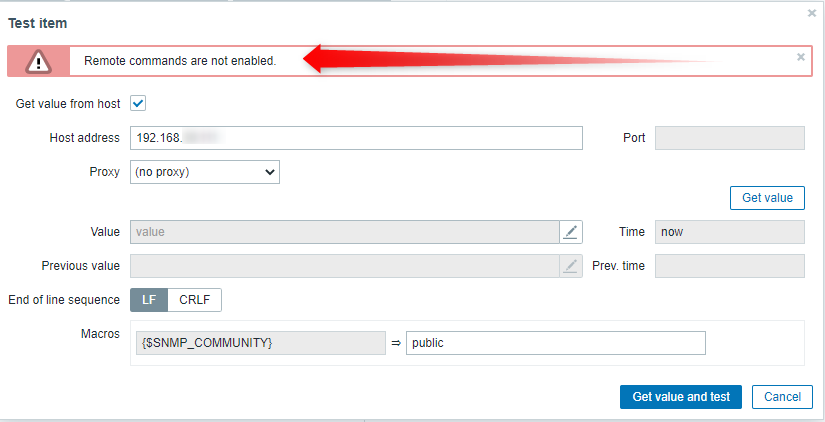
Task: Switch end of line to CRLF
Action: [195, 300]
